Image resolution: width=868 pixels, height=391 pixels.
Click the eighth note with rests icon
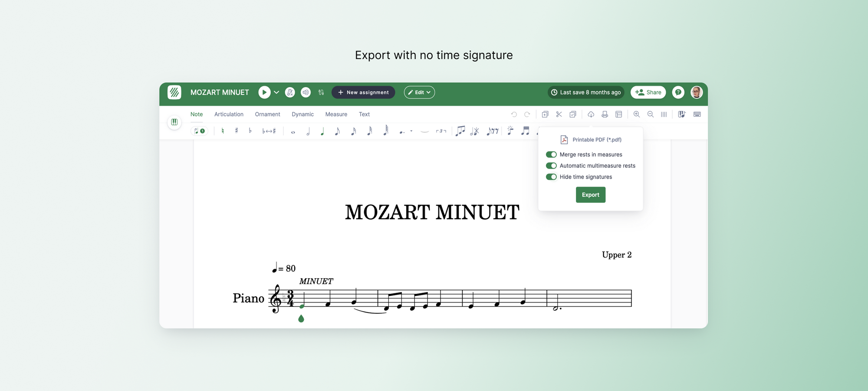[493, 131]
